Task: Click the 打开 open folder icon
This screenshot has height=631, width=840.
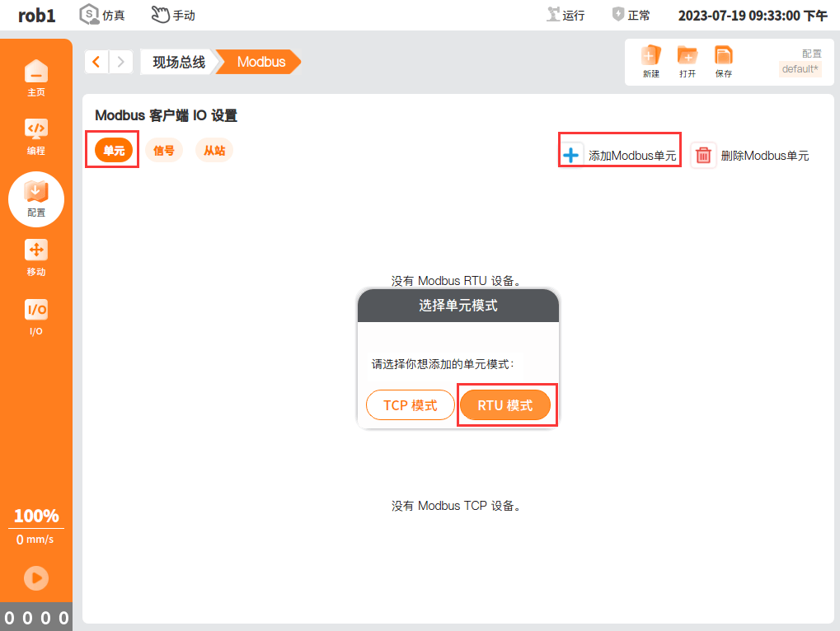Action: pyautogui.click(x=687, y=62)
